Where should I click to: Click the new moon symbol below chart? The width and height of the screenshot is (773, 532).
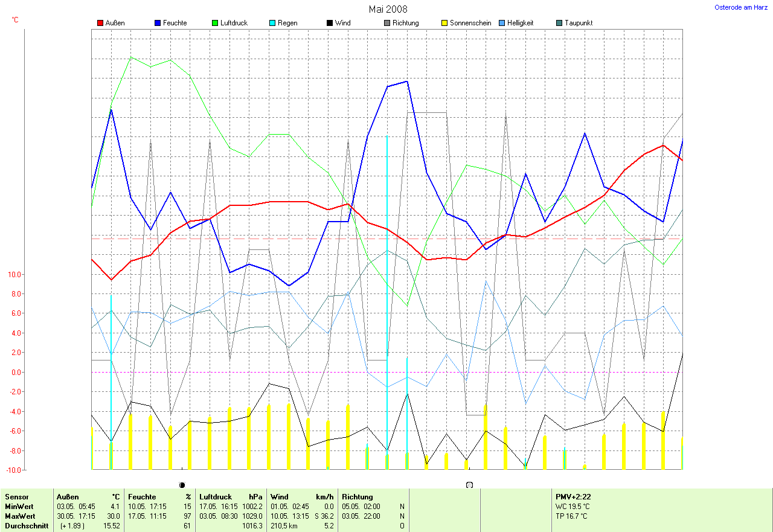coord(182,485)
